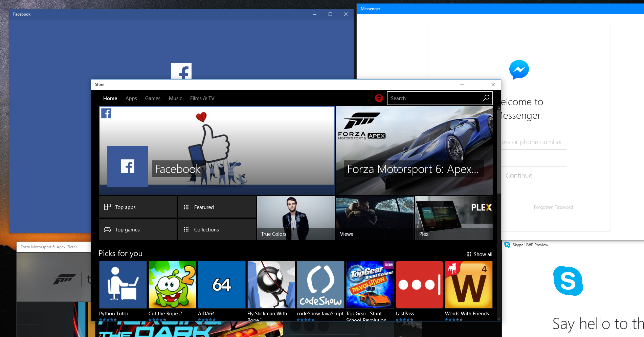Open the Games tab in Store
The image size is (644, 337).
[x=153, y=98]
